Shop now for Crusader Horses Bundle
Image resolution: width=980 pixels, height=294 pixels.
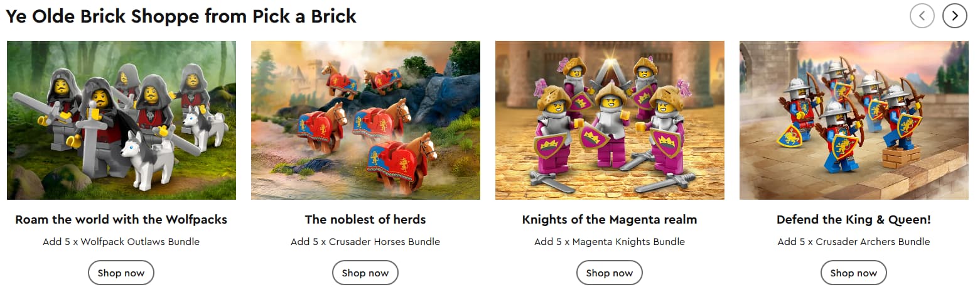(365, 273)
